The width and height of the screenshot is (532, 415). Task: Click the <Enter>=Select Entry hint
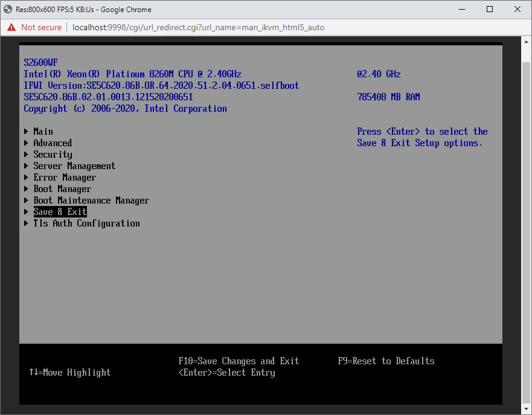tap(226, 373)
